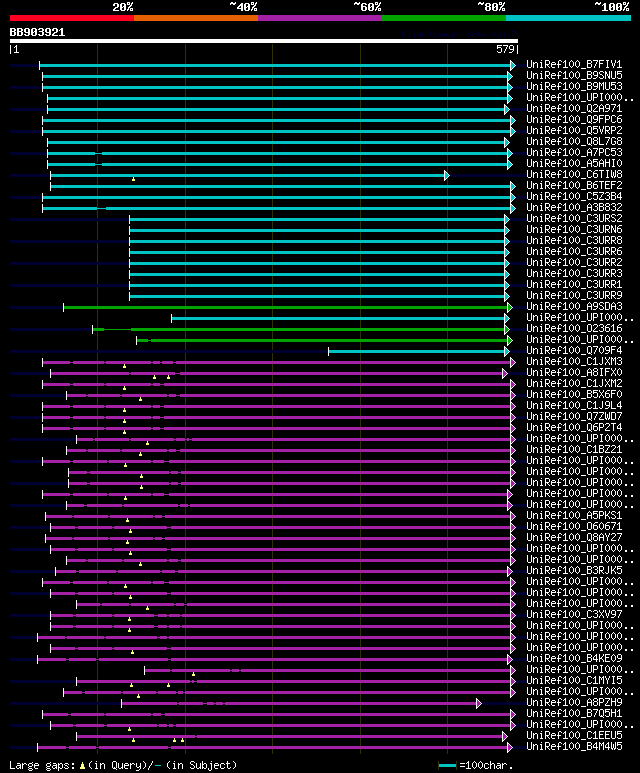The width and height of the screenshot is (640, 773).
Task: Click the short cyan alignment bar for Q709F4
Action: pyautogui.click(x=417, y=351)
